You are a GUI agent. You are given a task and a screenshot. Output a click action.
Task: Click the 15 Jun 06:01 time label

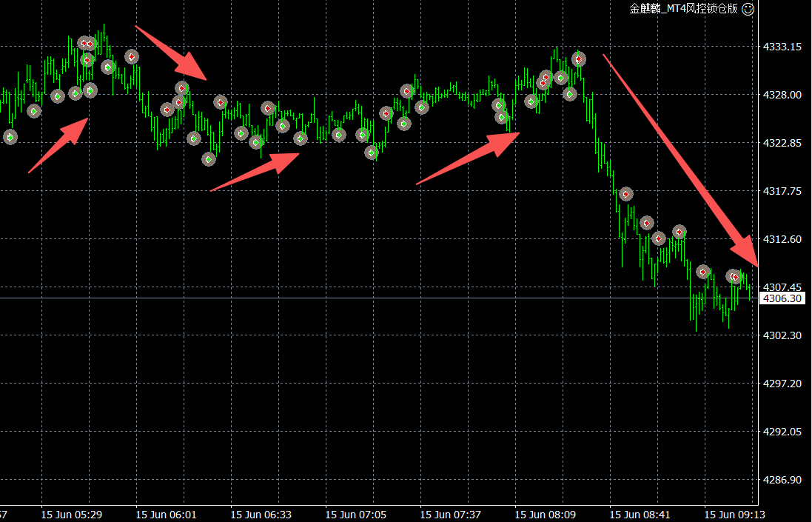167,515
